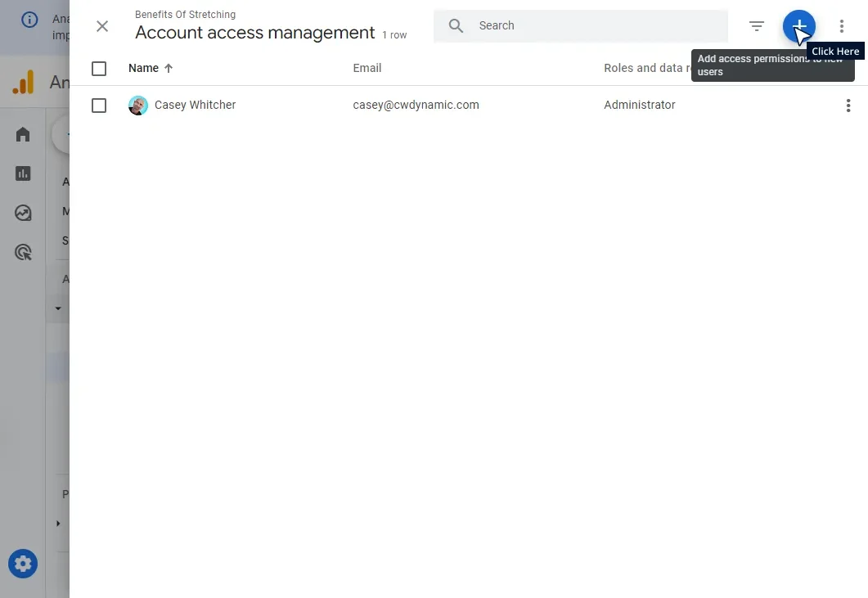Viewport: 868px width, 598px height.
Task: Close the Account access management panel
Action: [x=101, y=26]
